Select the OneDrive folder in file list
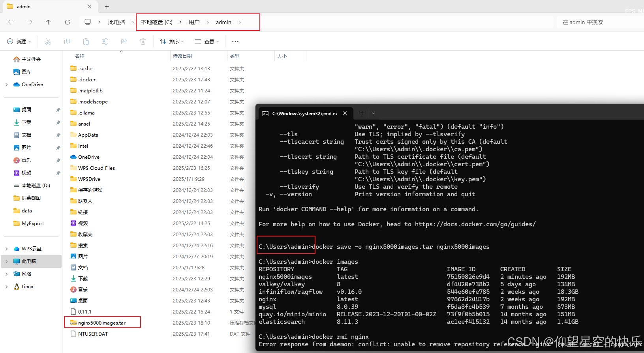Viewport: 644px width, 353px height. point(89,157)
